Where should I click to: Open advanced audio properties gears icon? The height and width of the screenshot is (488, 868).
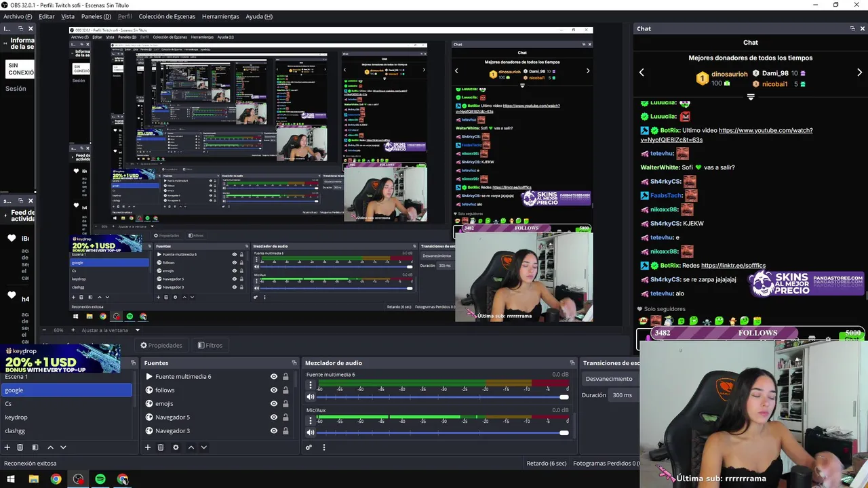coord(309,447)
